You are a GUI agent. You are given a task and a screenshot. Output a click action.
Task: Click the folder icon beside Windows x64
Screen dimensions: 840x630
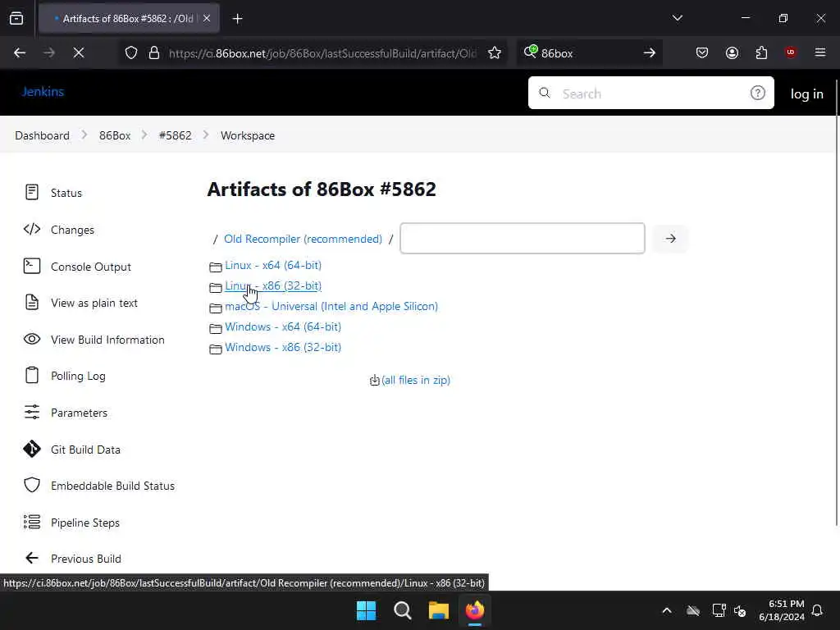216,328
